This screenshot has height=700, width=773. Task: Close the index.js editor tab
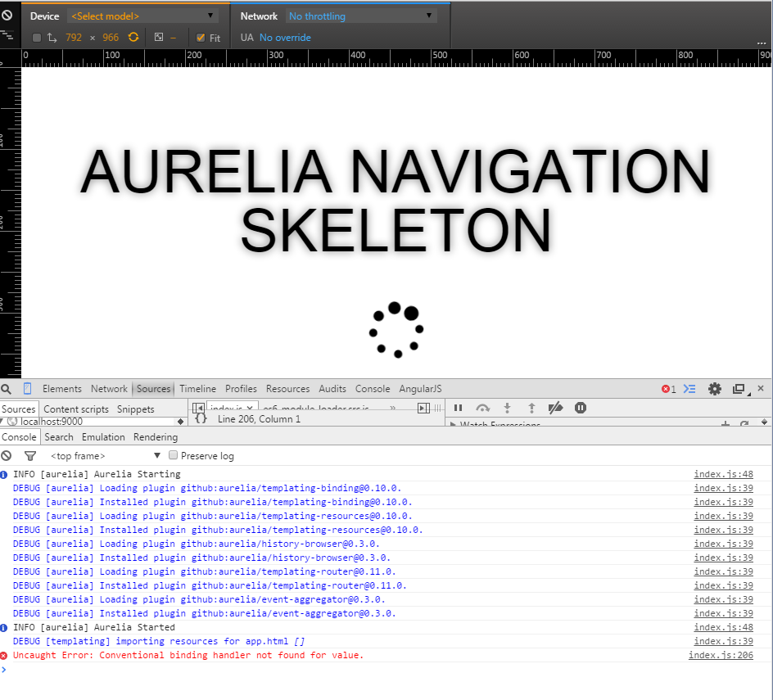[250, 409]
